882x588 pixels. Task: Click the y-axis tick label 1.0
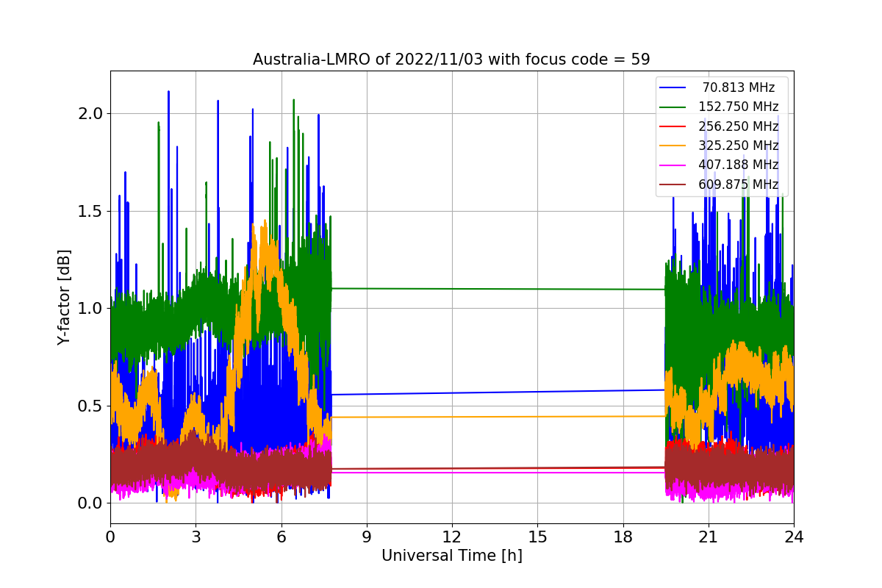point(92,309)
